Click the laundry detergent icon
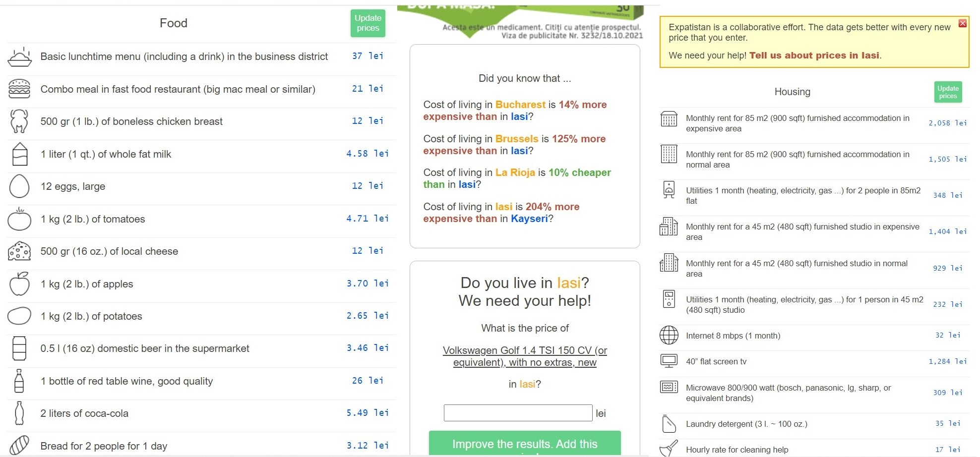 pos(669,424)
